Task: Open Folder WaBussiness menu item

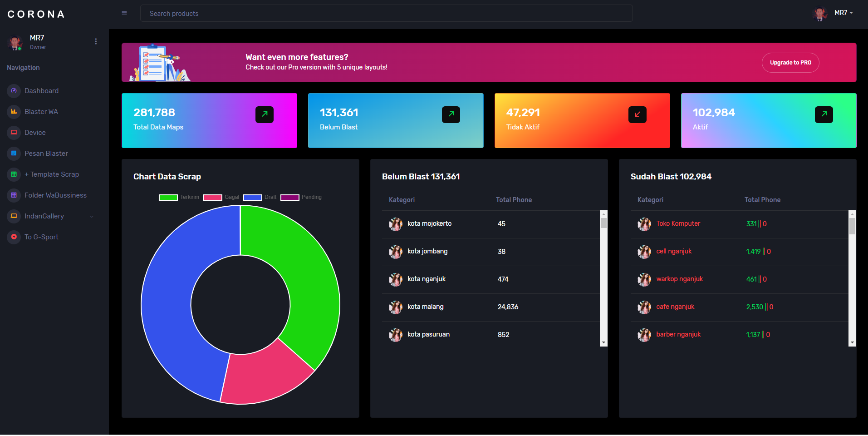Action: (x=55, y=195)
